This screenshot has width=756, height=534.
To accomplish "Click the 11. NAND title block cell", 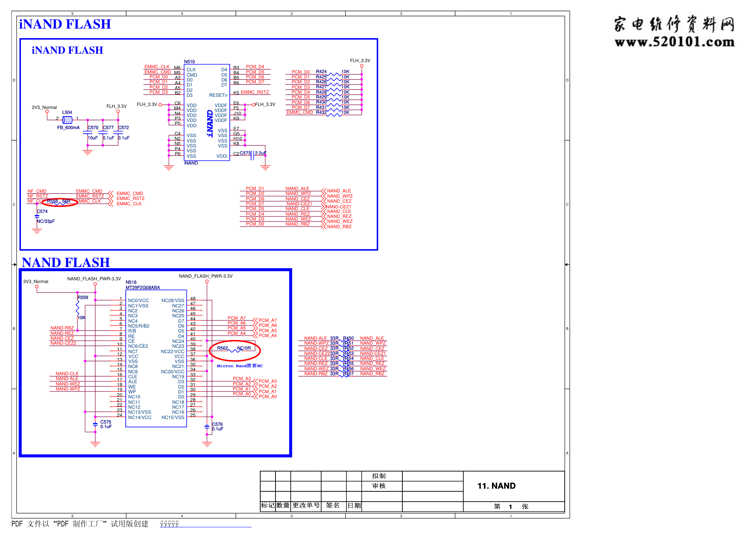I will 496,486.
